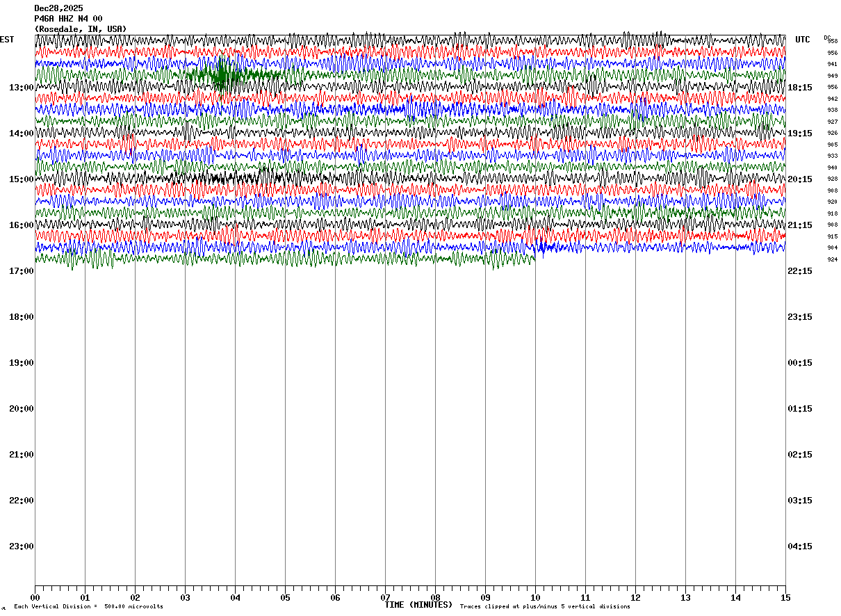Click the 04 minute axis tick label
The height and width of the screenshot is (616, 841).
point(235,597)
